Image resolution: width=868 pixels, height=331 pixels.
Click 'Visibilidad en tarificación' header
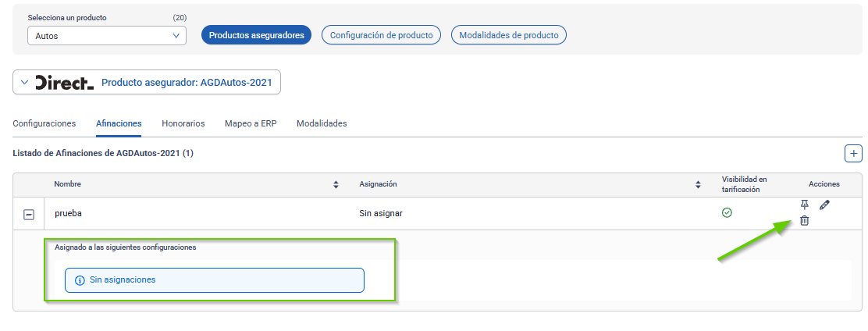point(744,184)
